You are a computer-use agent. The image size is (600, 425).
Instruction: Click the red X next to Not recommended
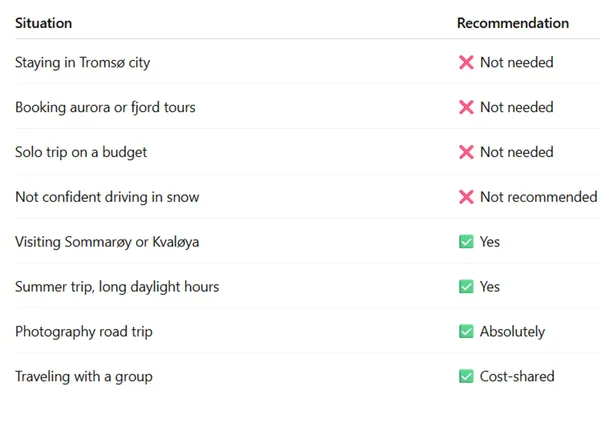coord(466,197)
